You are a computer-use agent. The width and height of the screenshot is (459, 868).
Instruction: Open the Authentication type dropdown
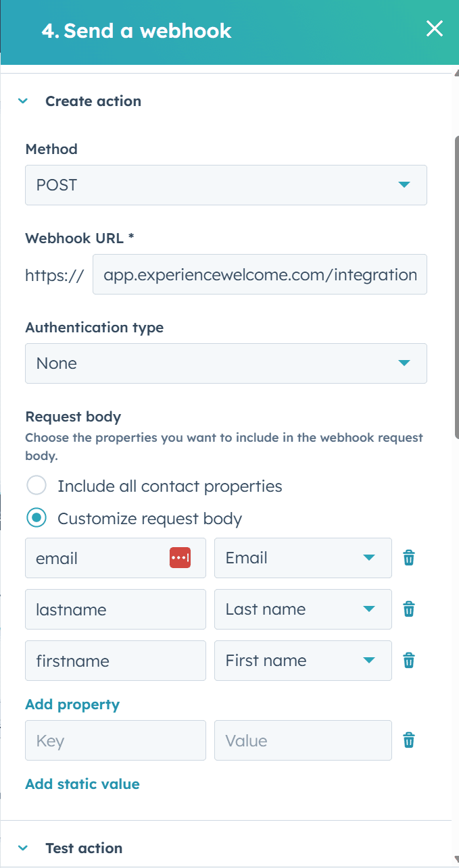click(226, 363)
